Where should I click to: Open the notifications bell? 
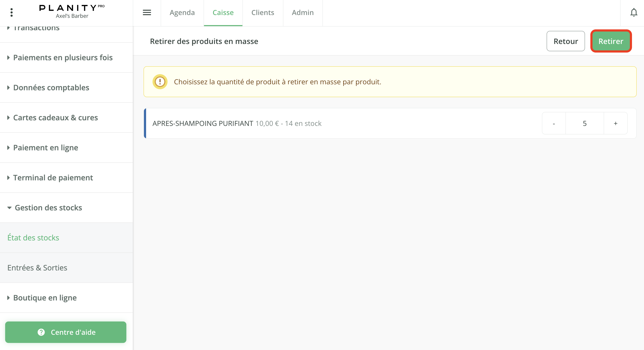[633, 12]
